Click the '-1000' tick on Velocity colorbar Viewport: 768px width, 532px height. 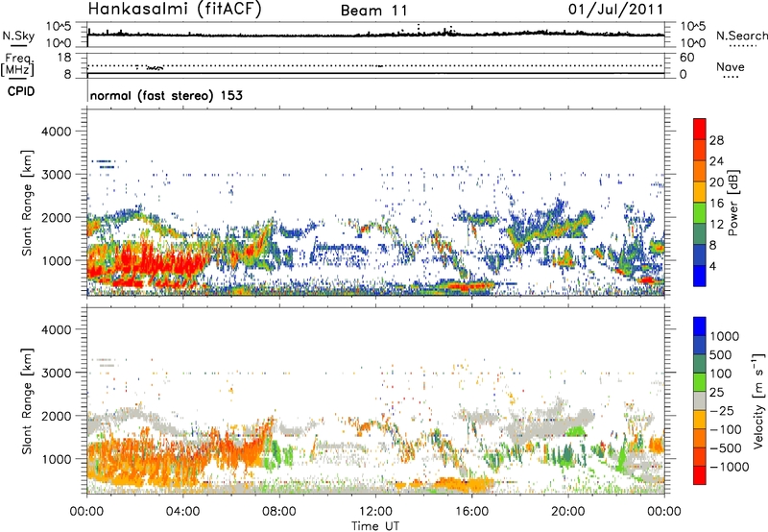pyautogui.click(x=729, y=467)
